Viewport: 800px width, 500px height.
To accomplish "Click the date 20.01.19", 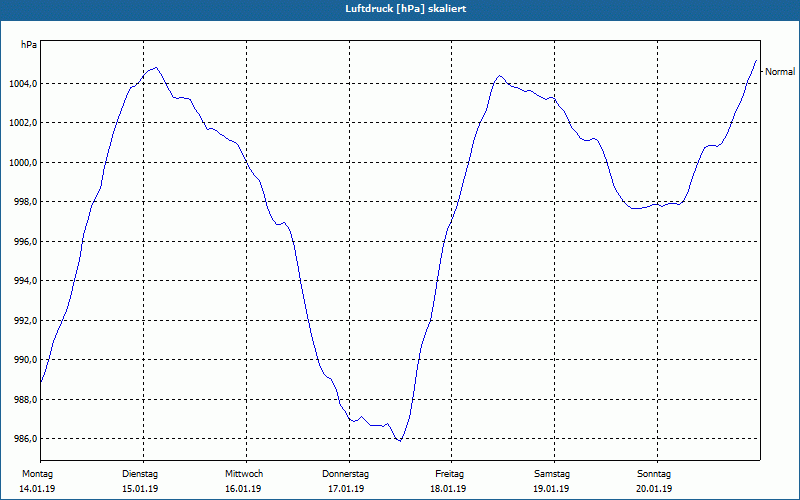I will tap(654, 489).
